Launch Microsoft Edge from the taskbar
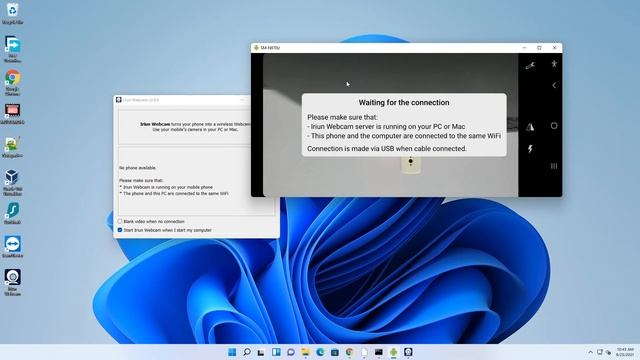The width and height of the screenshot is (640, 360). (320, 352)
